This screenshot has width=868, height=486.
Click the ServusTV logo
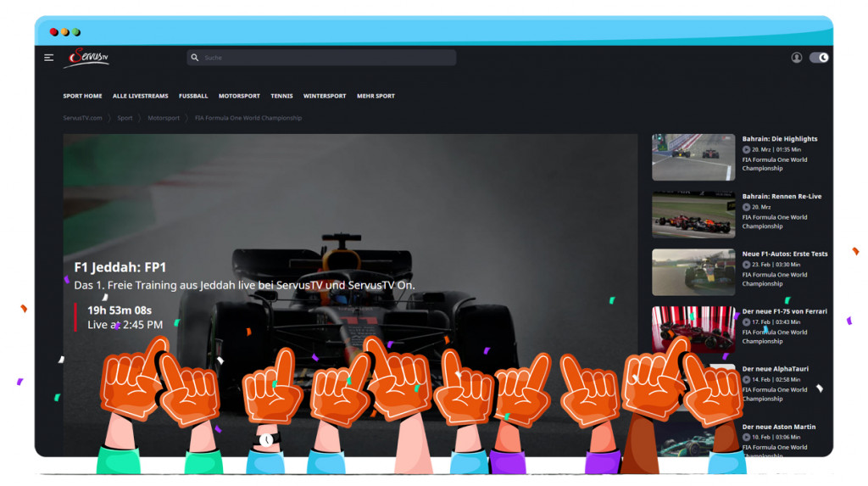point(87,58)
